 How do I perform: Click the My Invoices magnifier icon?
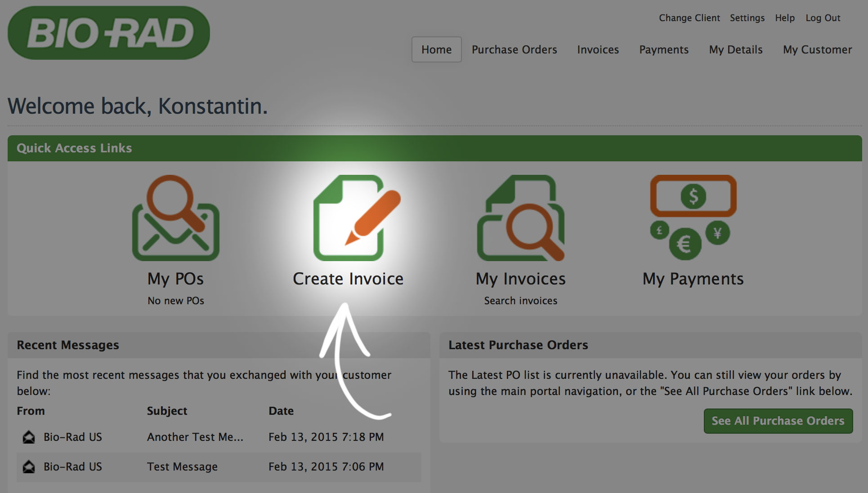click(521, 218)
